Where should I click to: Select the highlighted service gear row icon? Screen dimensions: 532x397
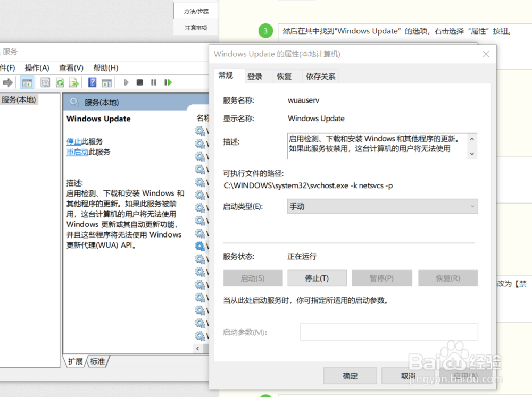tap(200, 246)
